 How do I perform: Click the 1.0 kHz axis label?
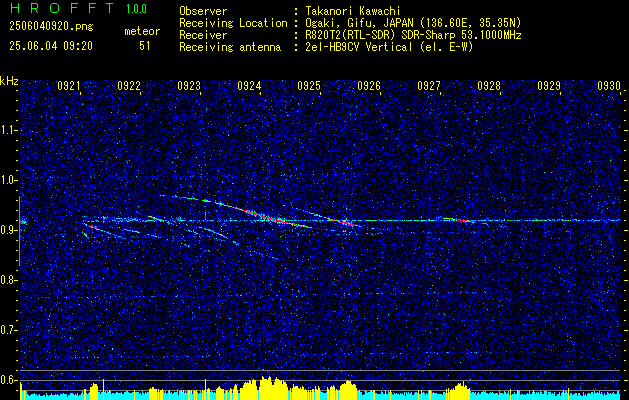pyautogui.click(x=8, y=181)
